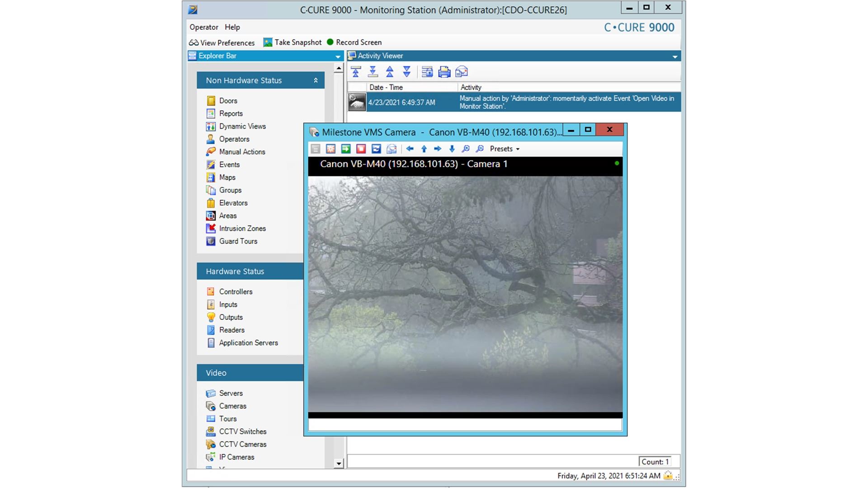Zoom out the camera view
This screenshot has width=868, height=488.
pyautogui.click(x=480, y=149)
